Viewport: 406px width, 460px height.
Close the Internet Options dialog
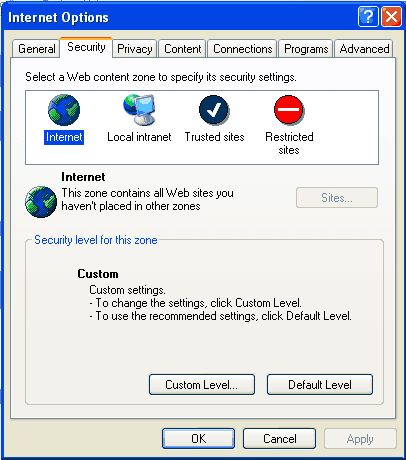[x=391, y=17]
